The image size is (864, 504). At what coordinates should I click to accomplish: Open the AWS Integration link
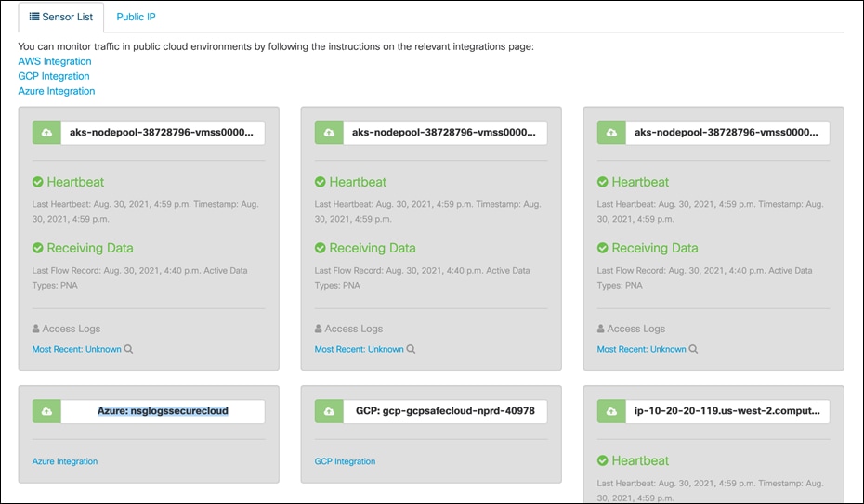tap(55, 61)
